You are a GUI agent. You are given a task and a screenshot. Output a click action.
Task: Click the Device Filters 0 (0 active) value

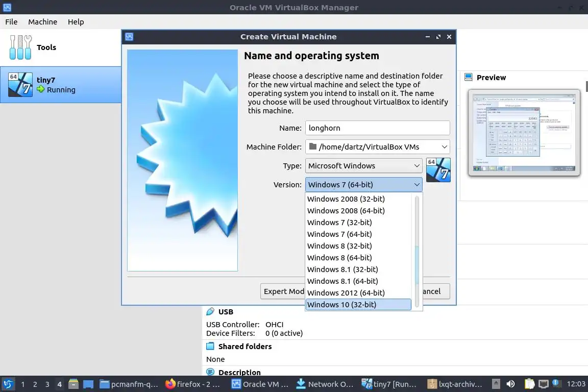click(284, 333)
